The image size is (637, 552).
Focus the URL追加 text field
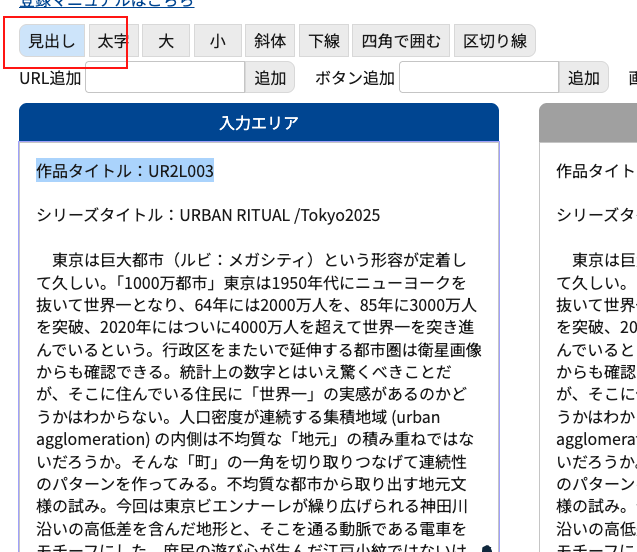coord(165,78)
